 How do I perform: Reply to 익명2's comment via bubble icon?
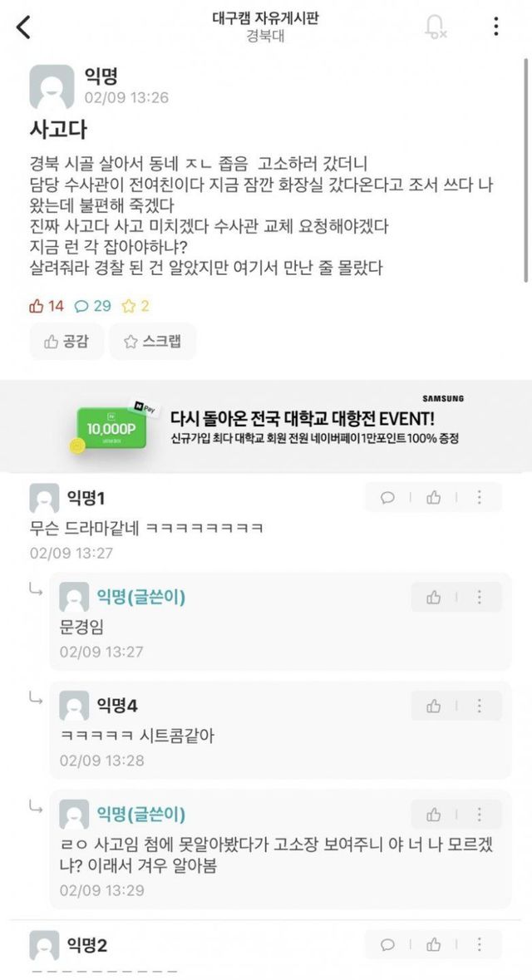pos(387,945)
